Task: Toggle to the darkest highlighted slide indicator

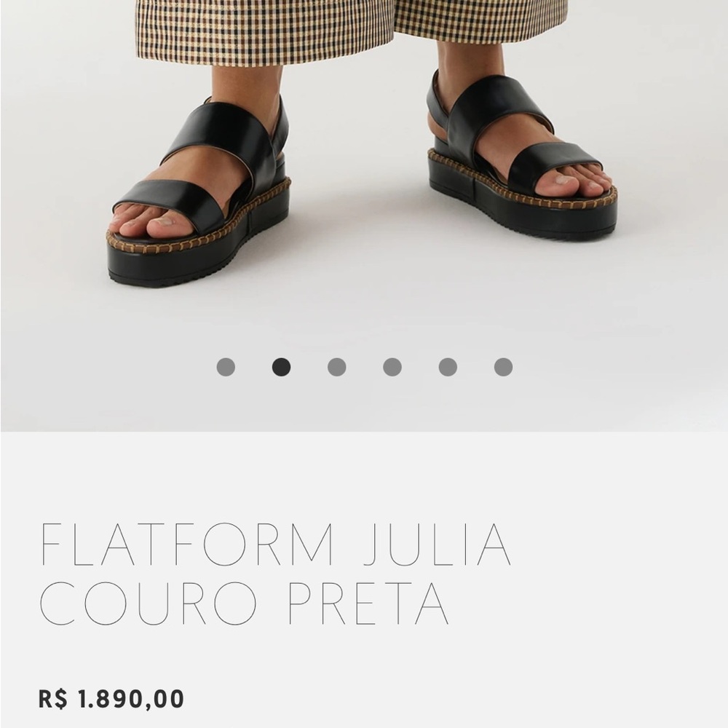Action: pyautogui.click(x=282, y=368)
